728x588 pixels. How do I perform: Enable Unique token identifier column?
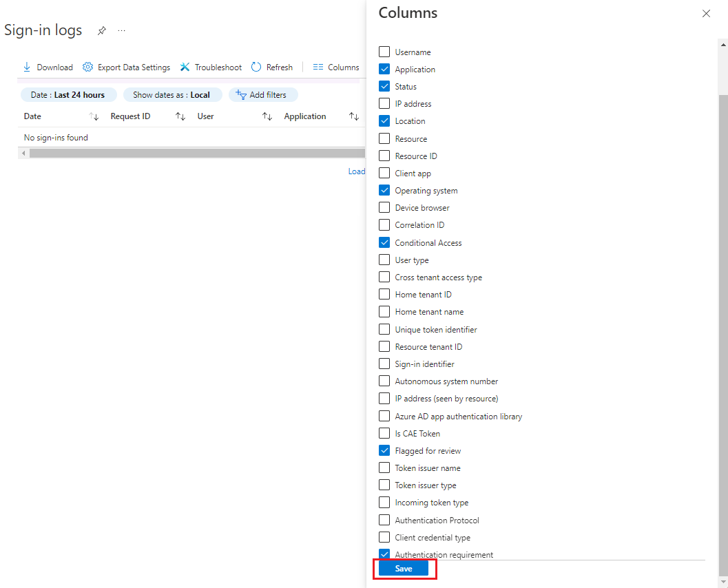[384, 330]
